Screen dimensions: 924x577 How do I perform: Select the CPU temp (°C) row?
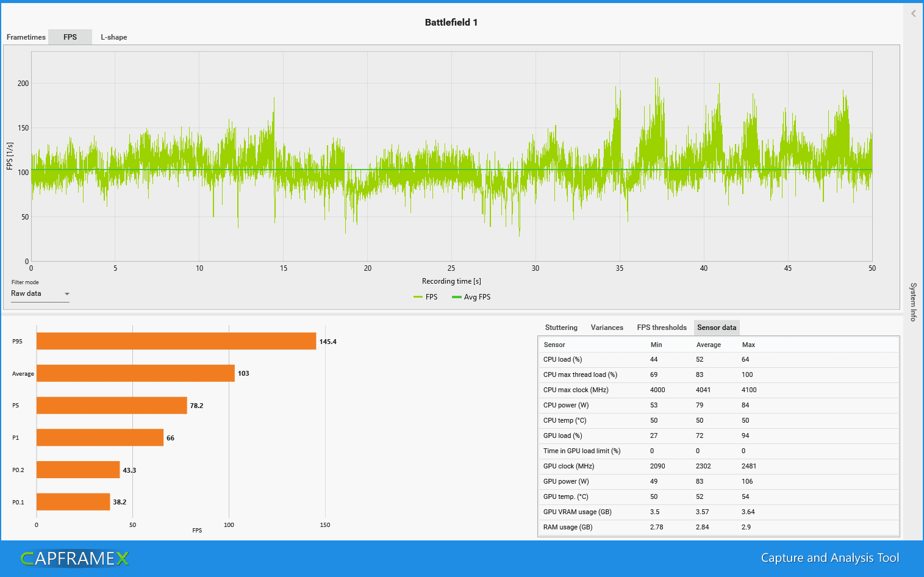click(x=718, y=421)
